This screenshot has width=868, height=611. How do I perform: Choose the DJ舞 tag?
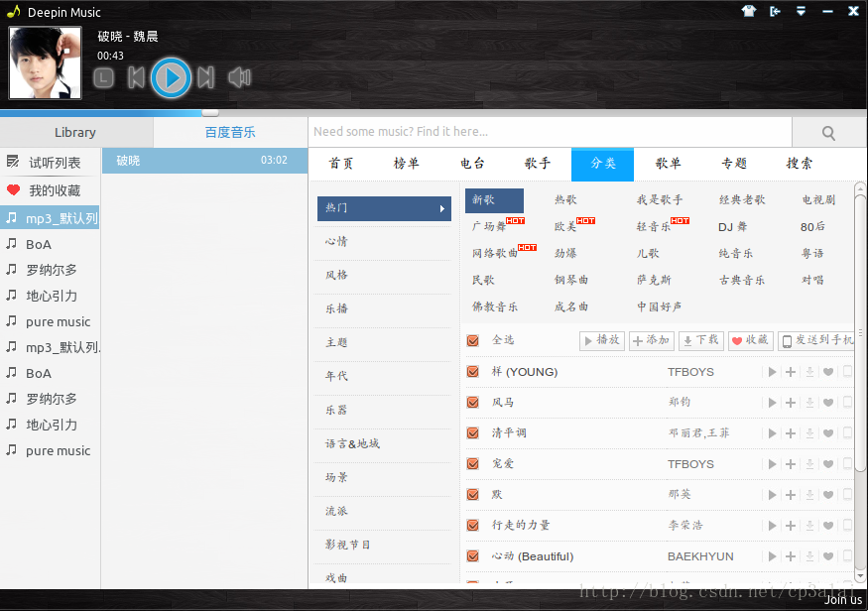tap(733, 226)
